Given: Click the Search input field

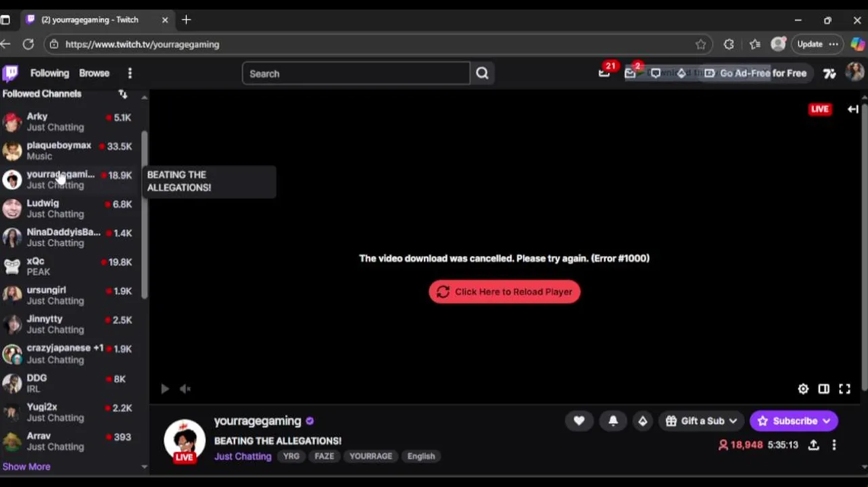Looking at the screenshot, I should pyautogui.click(x=356, y=73).
